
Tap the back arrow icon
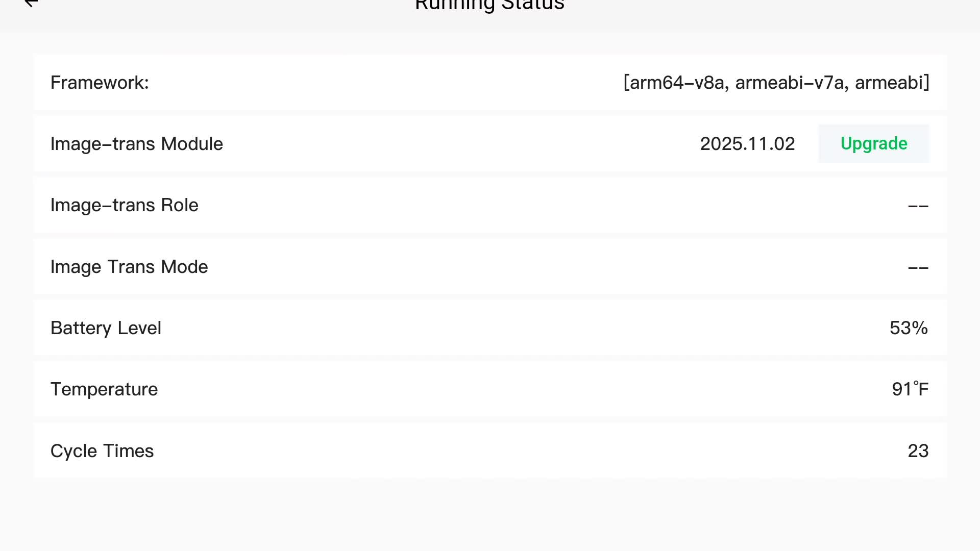(31, 3)
